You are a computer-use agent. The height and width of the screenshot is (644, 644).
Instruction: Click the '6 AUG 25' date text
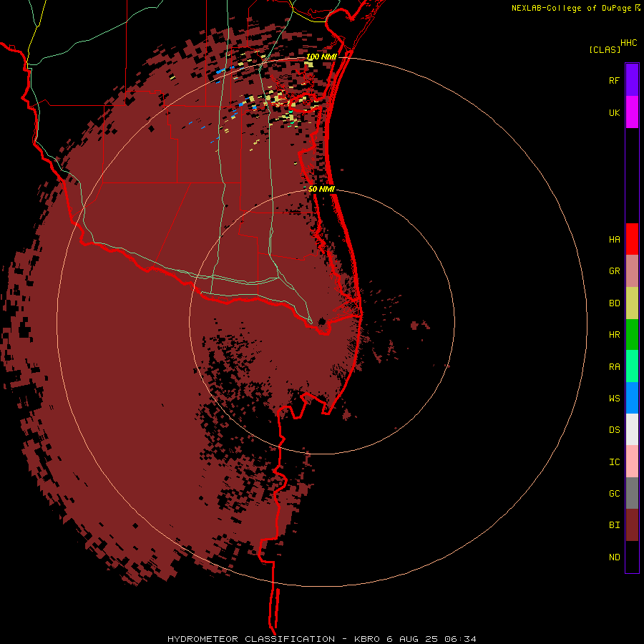click(413, 639)
